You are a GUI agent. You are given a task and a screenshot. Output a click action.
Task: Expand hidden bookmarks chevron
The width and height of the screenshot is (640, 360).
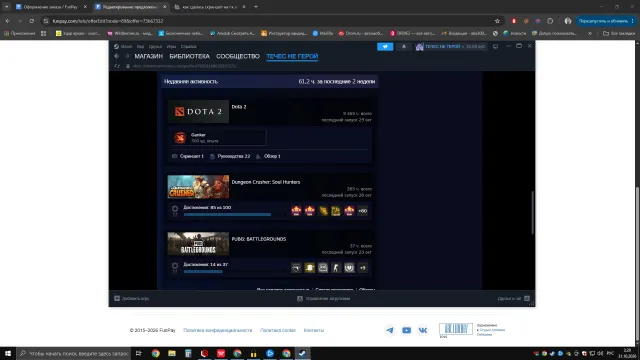[590, 33]
